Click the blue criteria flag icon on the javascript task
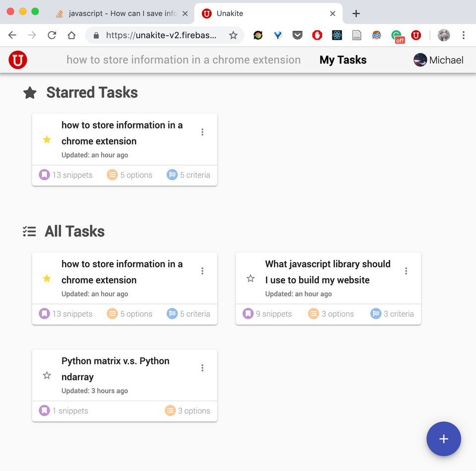Image resolution: width=476 pixels, height=471 pixels. [377, 313]
